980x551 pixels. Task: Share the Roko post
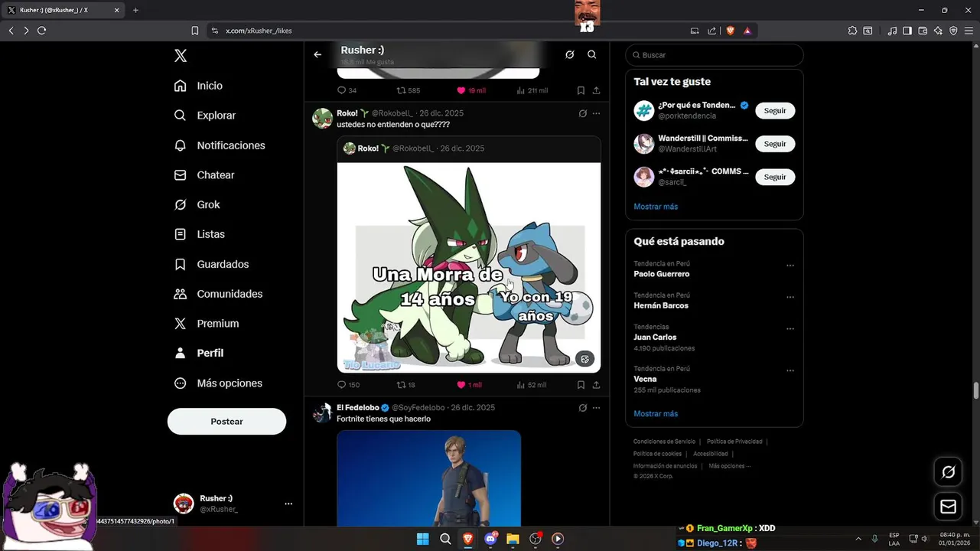[596, 385]
